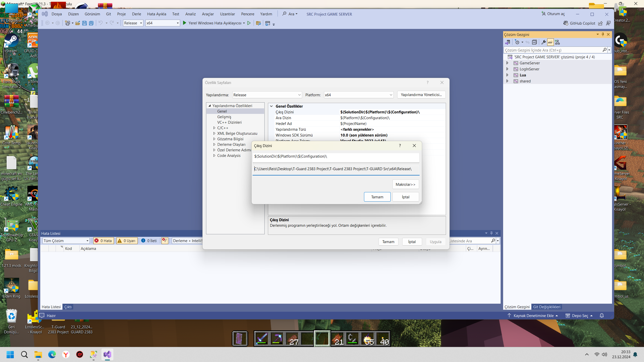Open the Araçlar menu
644x362 pixels.
point(208,14)
